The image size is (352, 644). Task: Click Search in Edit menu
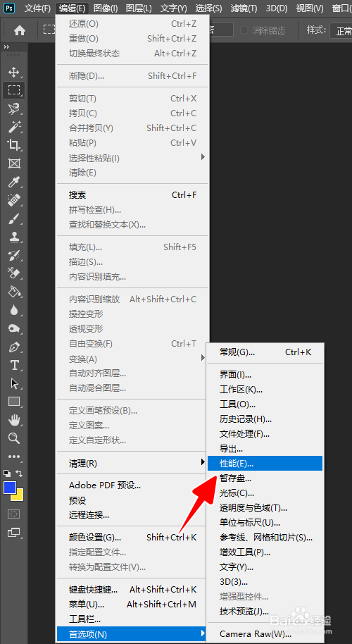[132, 195]
